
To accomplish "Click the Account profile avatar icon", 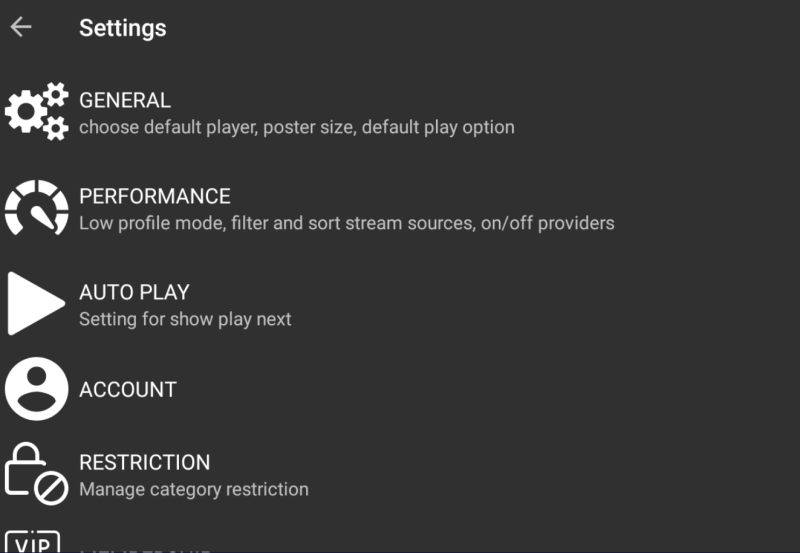I will coord(36,389).
